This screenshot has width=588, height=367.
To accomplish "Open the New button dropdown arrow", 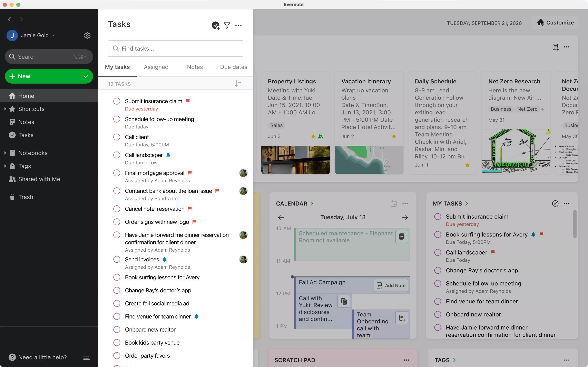I will click(86, 76).
